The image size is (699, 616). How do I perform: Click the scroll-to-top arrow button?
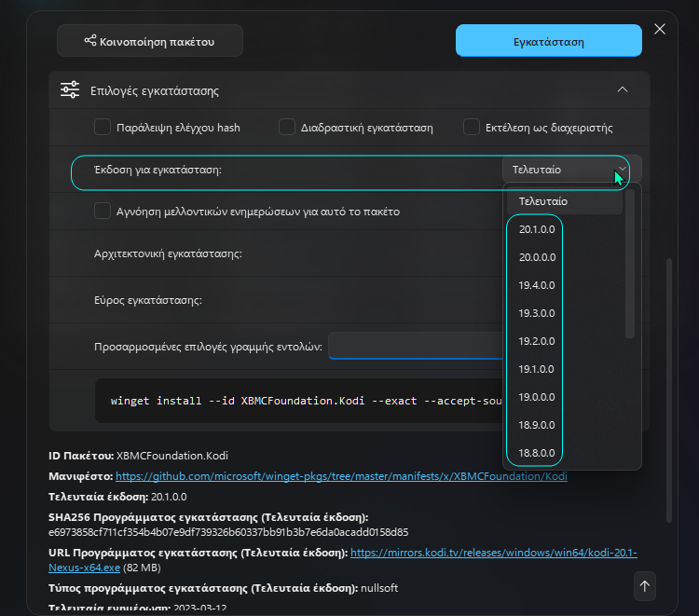pos(645,586)
